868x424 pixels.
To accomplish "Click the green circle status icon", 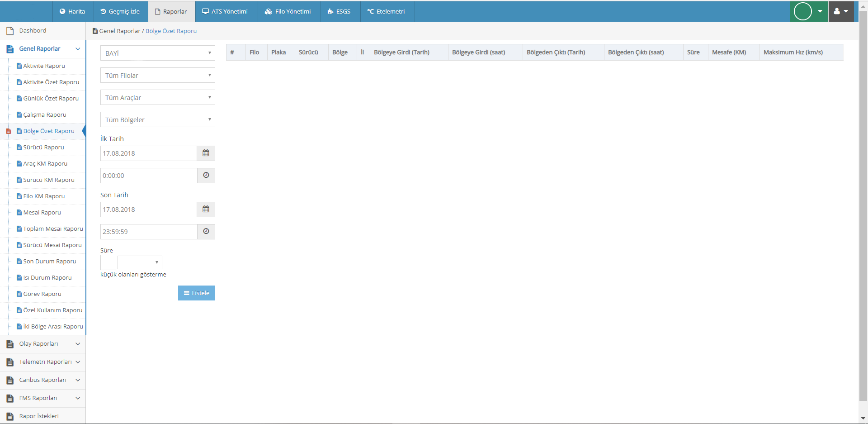I will (x=803, y=11).
